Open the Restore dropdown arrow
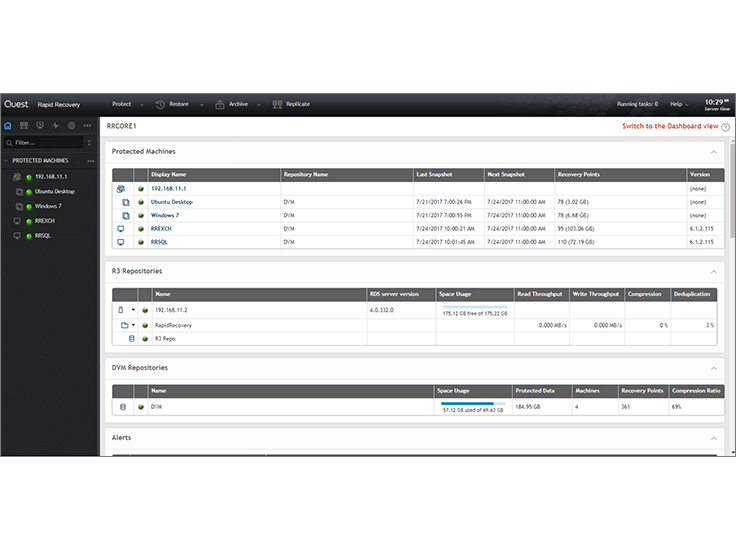 (202, 105)
